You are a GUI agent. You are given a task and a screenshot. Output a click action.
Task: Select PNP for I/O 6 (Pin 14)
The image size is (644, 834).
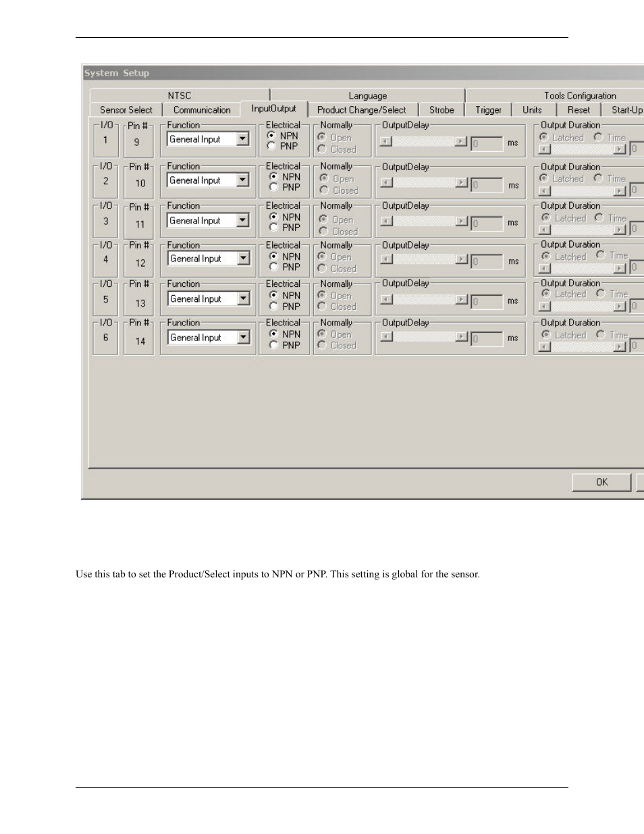(x=284, y=345)
